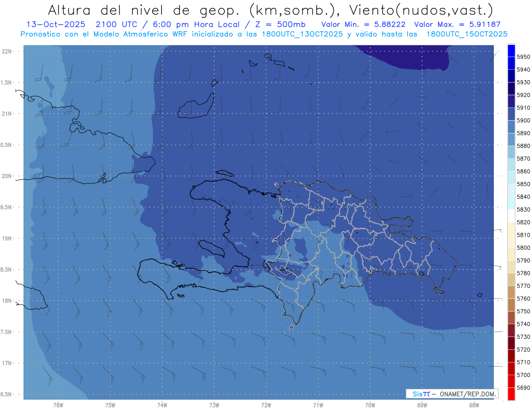
Task: Click the 5690 red legend swatch
Action: (511, 394)
